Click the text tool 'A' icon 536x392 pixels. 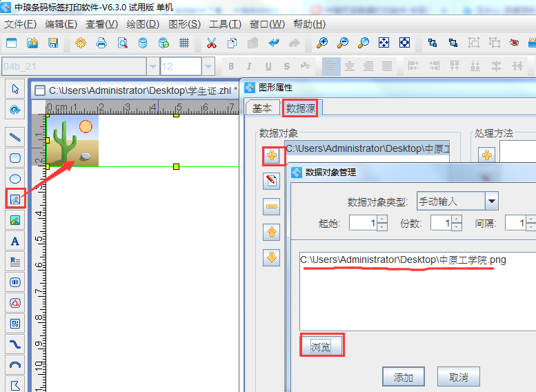pyautogui.click(x=14, y=241)
